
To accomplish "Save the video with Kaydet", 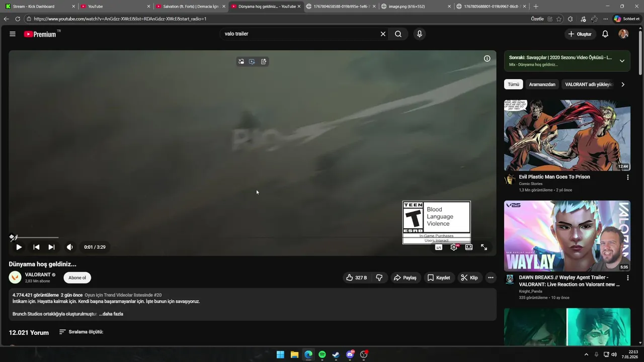I will [438, 278].
